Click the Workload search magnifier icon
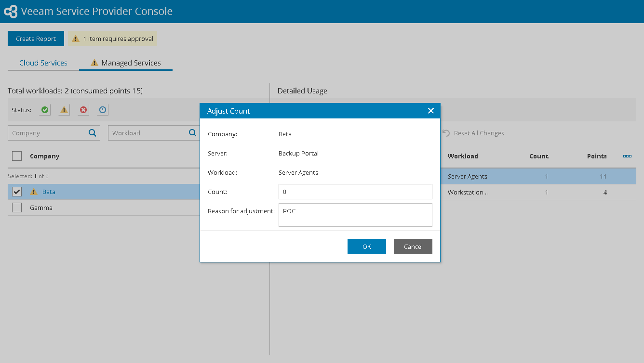644x363 pixels. pos(192,133)
